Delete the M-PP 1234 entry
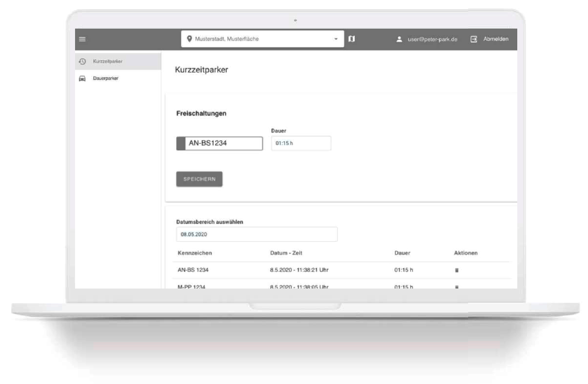Screen dimensions: 588x384 [x=457, y=286]
